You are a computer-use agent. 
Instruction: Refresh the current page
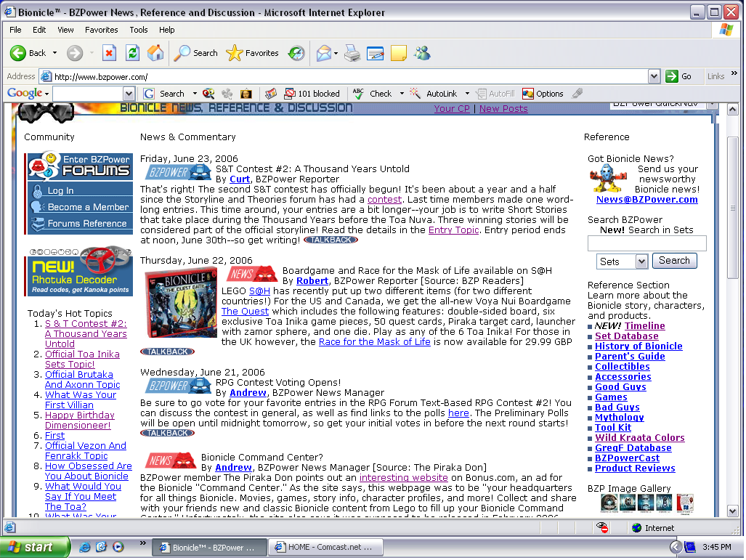click(132, 53)
